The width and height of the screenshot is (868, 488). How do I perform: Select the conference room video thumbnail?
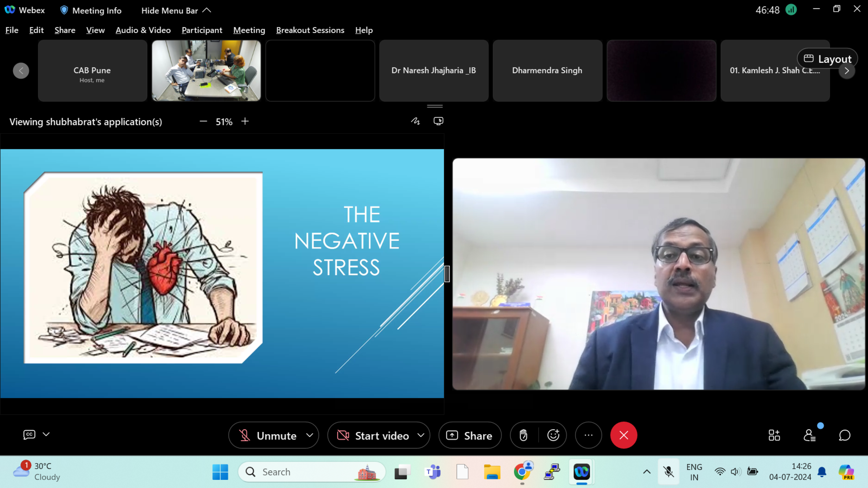(206, 70)
